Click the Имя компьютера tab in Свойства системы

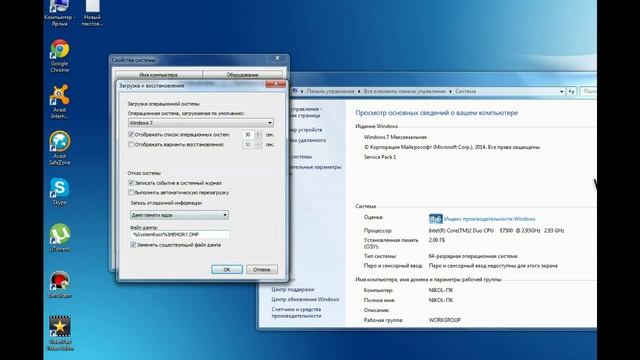(158, 75)
